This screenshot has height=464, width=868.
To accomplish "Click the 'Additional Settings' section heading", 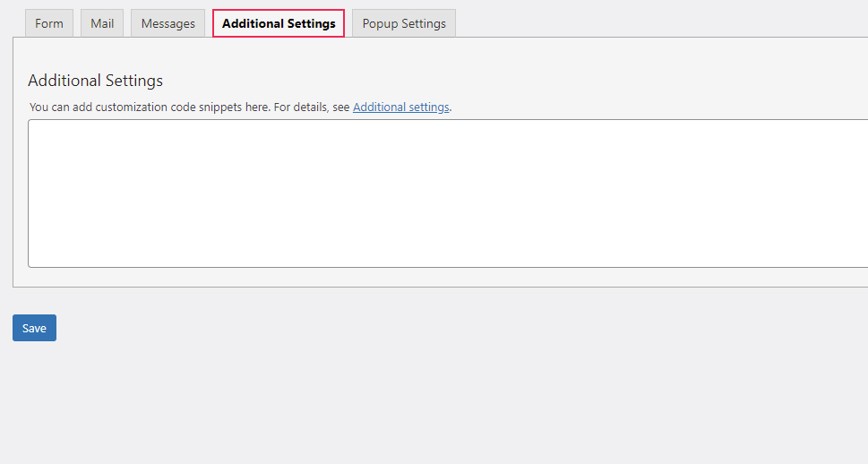I will 95,81.
